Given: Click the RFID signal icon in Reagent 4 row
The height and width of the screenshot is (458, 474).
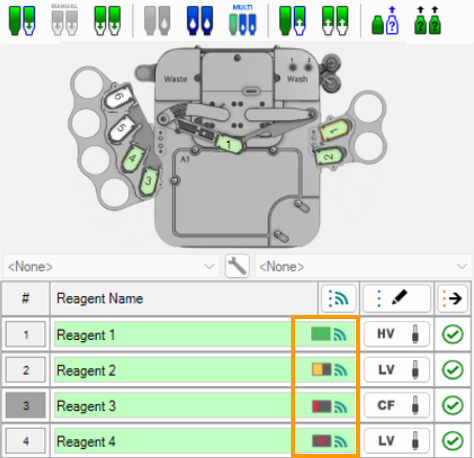Looking at the screenshot, I should click(x=340, y=441).
